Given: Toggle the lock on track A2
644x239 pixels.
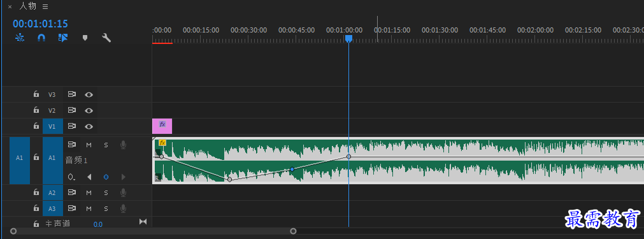Looking at the screenshot, I should pyautogui.click(x=36, y=192).
